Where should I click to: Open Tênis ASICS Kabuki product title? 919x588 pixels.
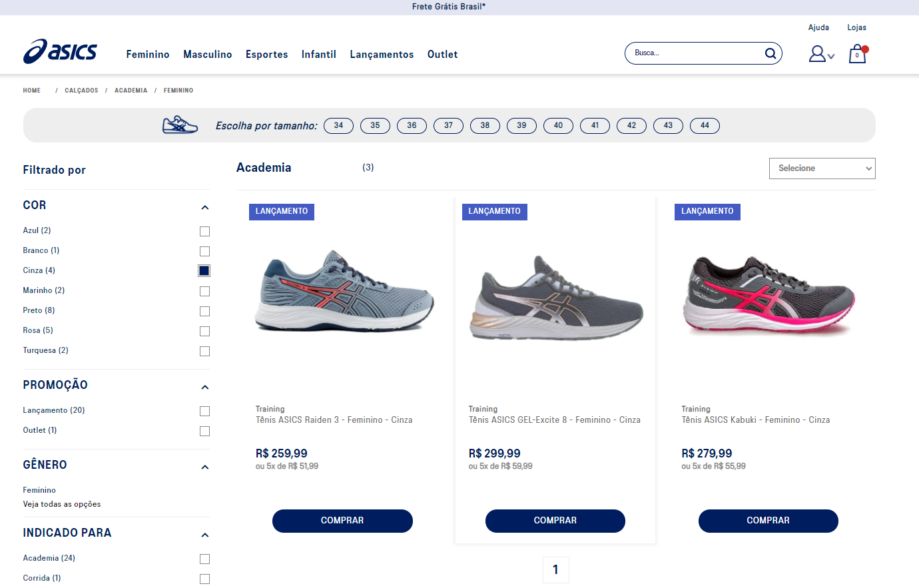click(x=756, y=420)
